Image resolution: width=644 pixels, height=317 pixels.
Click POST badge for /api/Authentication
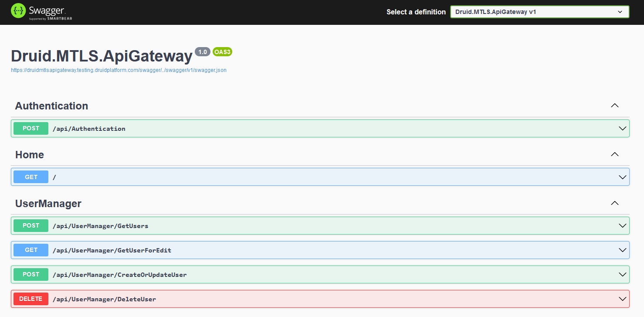[x=31, y=129]
